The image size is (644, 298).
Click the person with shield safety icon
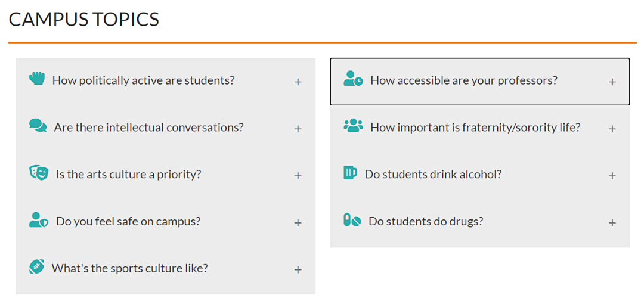[x=39, y=219]
